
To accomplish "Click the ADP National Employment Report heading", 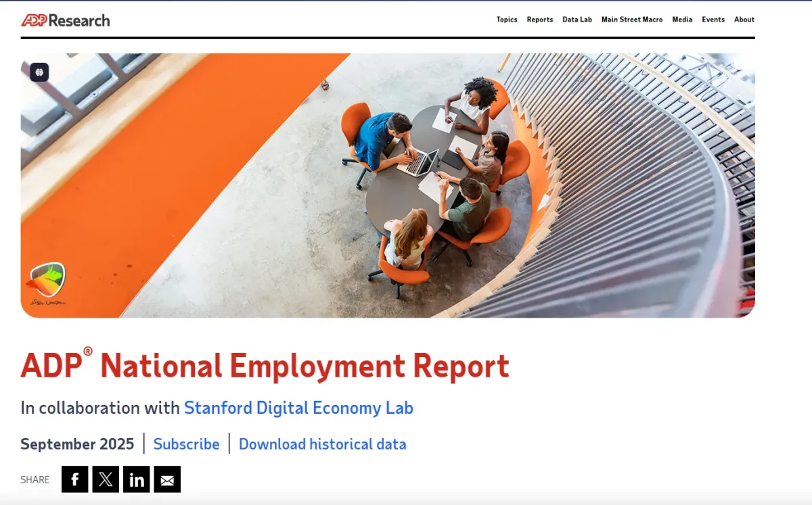I will (x=265, y=365).
